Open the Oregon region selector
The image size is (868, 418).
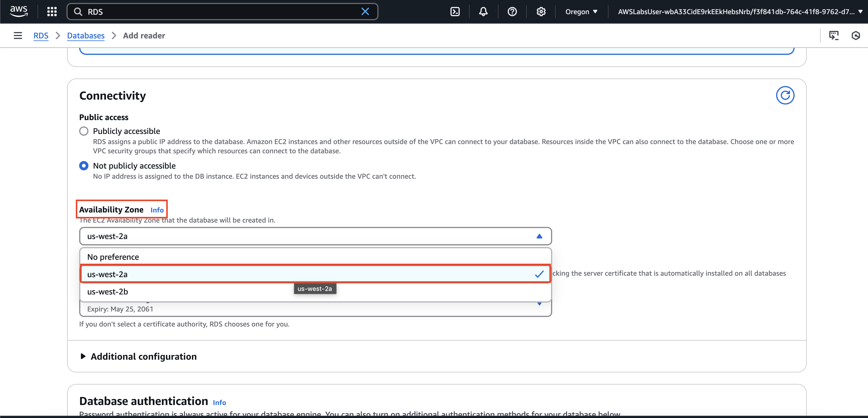click(581, 12)
